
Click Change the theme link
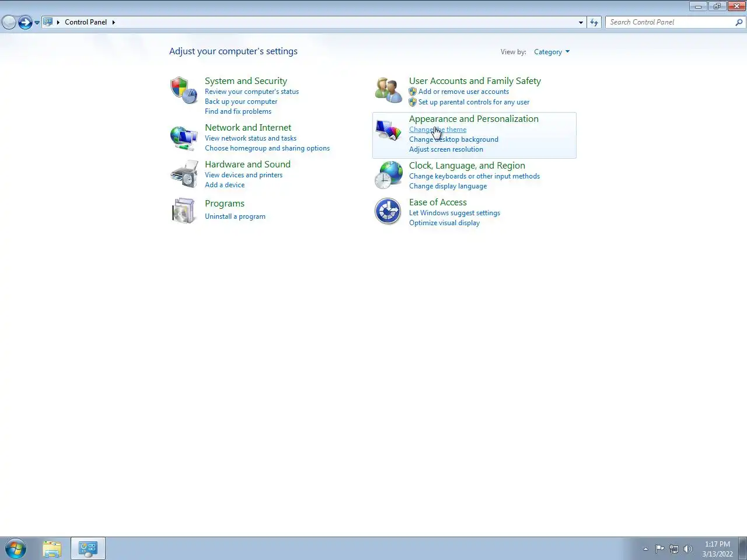point(438,129)
